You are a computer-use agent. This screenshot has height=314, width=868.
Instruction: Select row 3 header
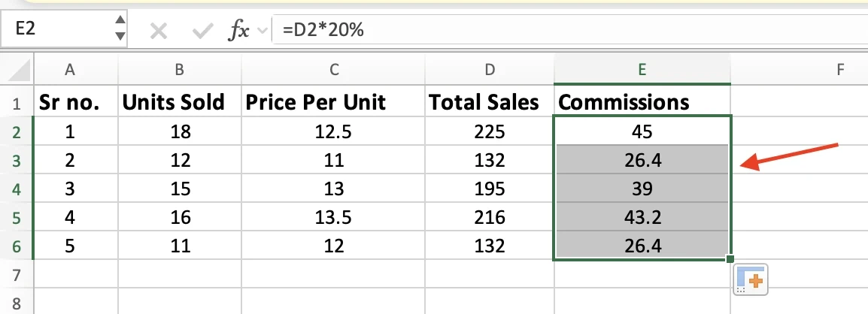pyautogui.click(x=17, y=160)
